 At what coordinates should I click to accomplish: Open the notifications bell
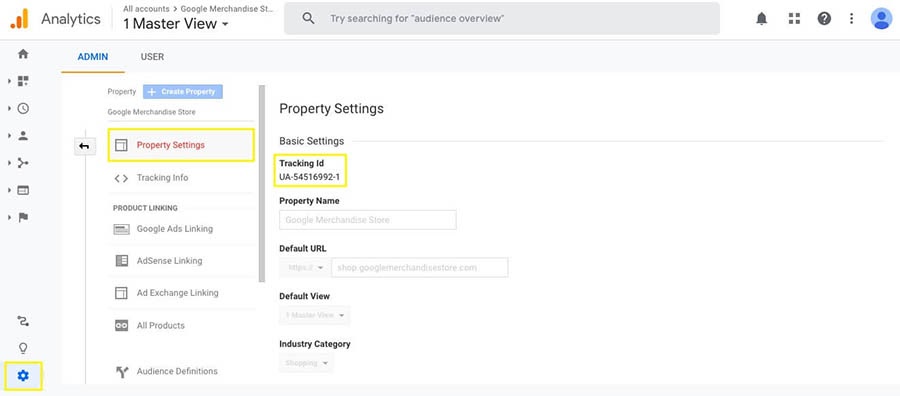pos(762,19)
